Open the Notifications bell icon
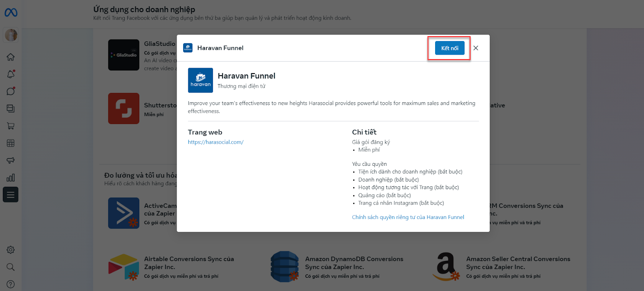This screenshot has width=644, height=291. click(x=11, y=74)
